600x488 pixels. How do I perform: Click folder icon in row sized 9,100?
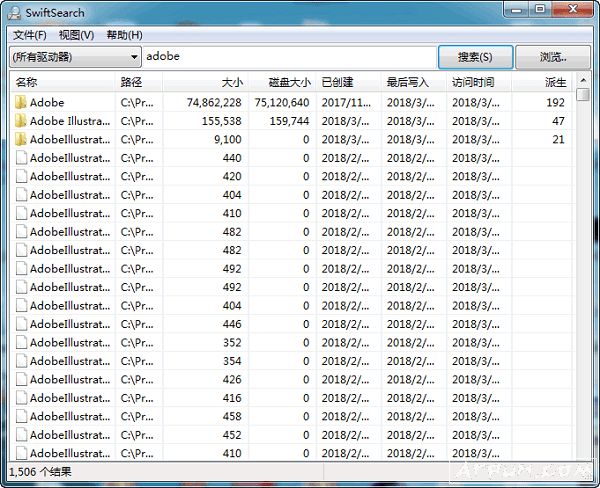[x=21, y=139]
